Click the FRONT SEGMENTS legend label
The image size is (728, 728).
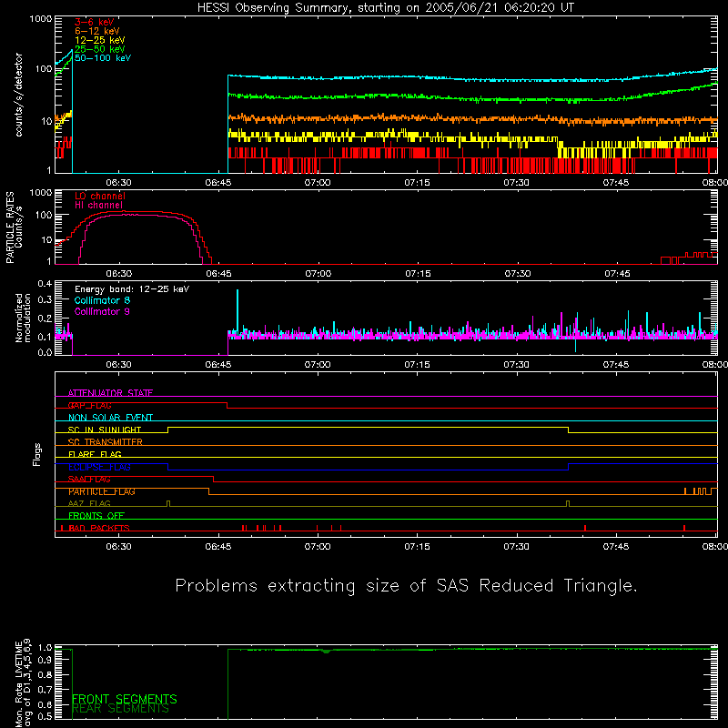(125, 699)
